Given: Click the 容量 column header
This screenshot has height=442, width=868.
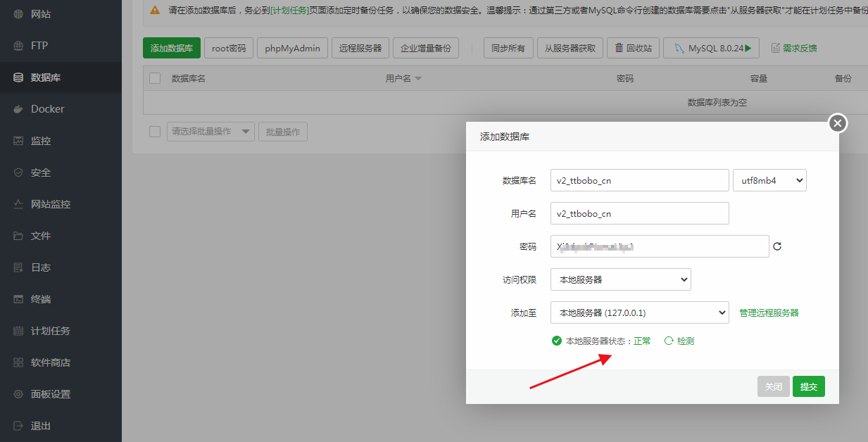Looking at the screenshot, I should click(759, 78).
